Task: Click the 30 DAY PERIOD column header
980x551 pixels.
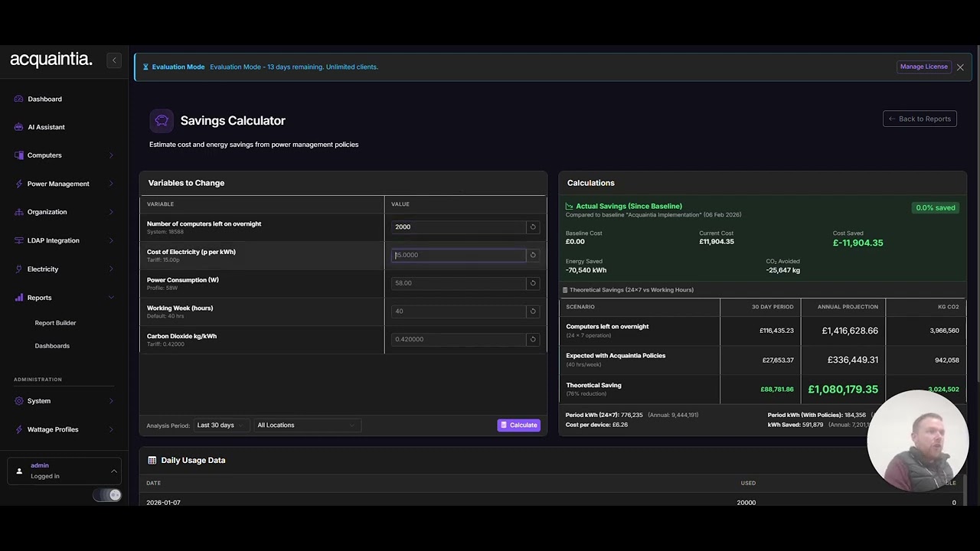Action: click(x=773, y=307)
